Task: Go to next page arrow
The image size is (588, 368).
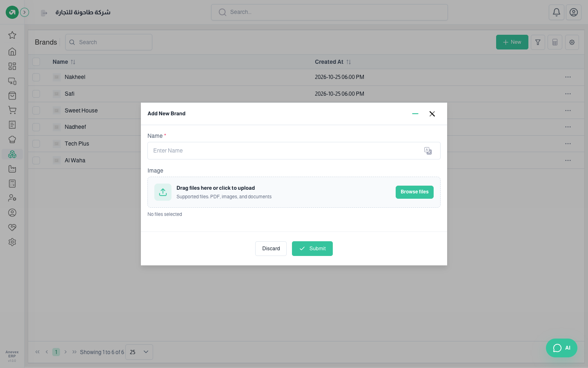Action: tap(65, 352)
